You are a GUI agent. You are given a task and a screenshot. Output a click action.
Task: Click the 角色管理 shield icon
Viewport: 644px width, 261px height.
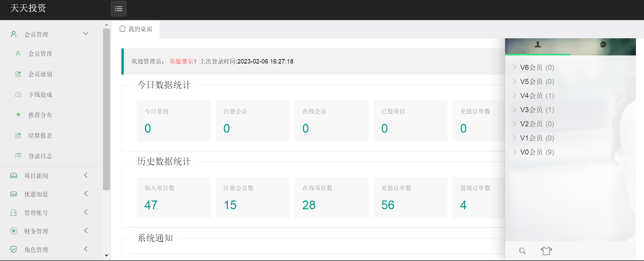(x=14, y=250)
